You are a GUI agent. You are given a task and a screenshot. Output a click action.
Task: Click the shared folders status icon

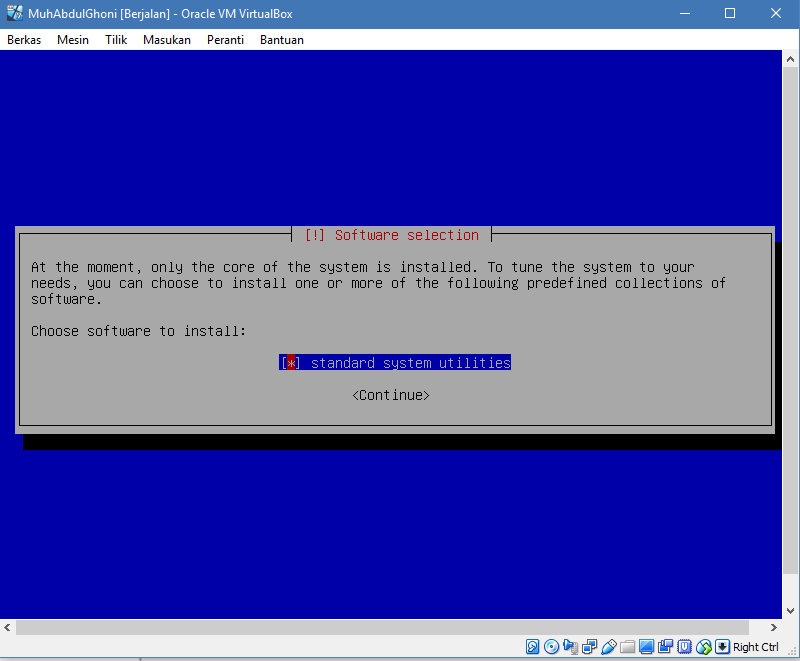[x=628, y=647]
